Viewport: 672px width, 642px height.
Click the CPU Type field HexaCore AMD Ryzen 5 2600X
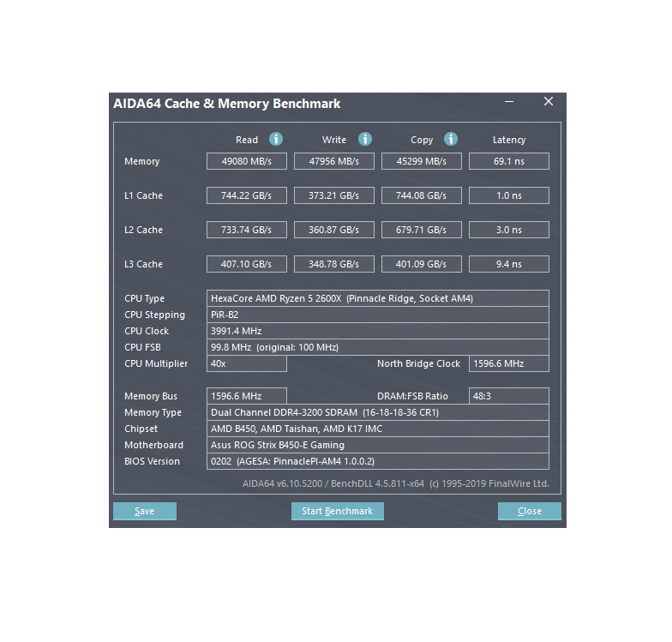(377, 298)
